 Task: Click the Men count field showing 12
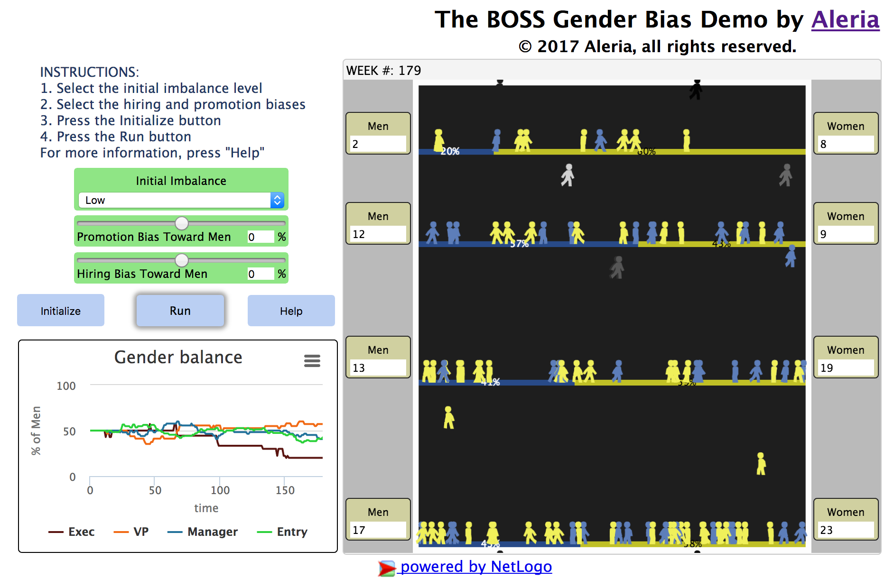tap(378, 234)
